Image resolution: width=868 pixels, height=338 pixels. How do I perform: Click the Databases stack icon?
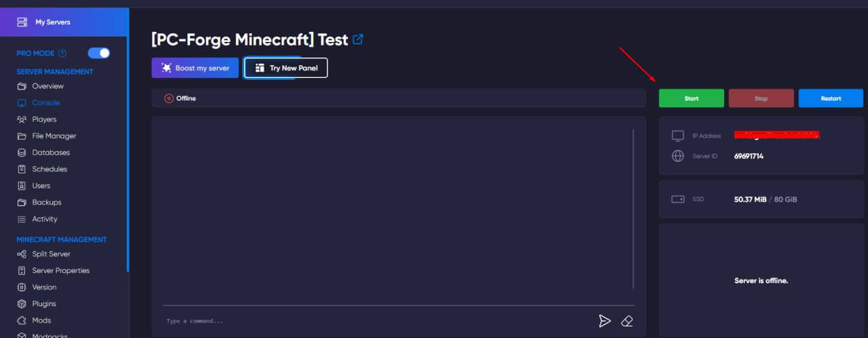coord(22,152)
